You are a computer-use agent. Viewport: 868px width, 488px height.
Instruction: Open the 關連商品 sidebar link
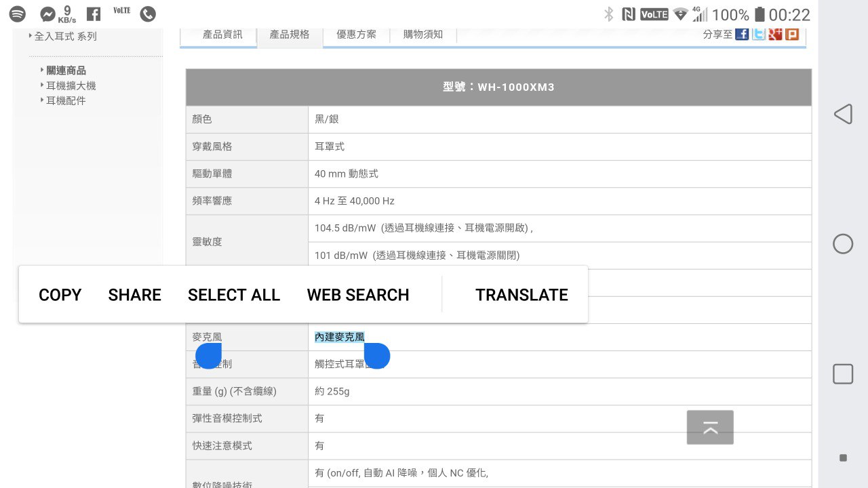66,70
